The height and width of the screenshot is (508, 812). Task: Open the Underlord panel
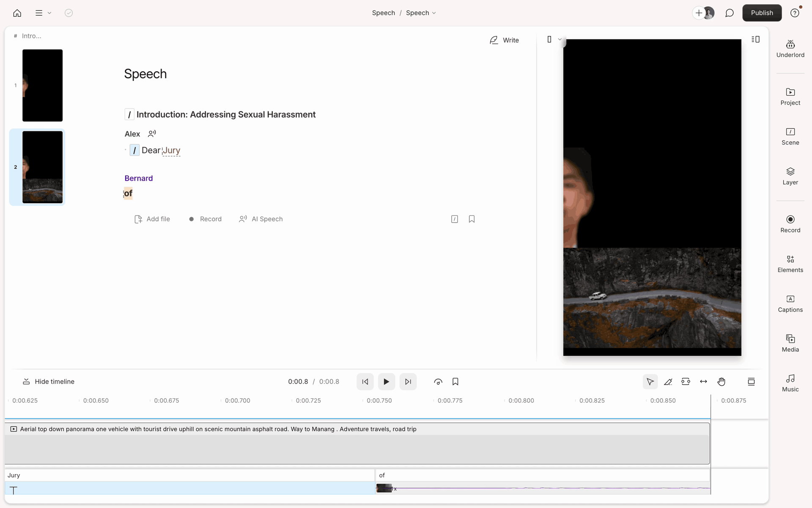790,49
